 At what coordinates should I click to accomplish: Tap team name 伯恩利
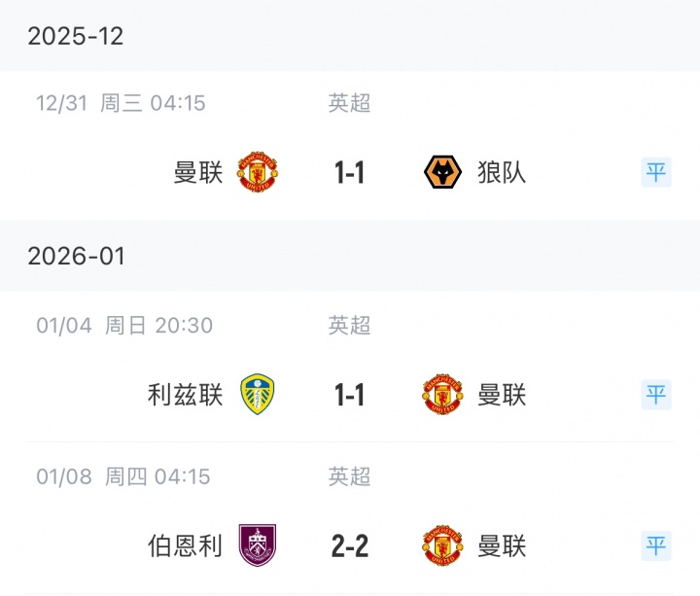[186, 545]
